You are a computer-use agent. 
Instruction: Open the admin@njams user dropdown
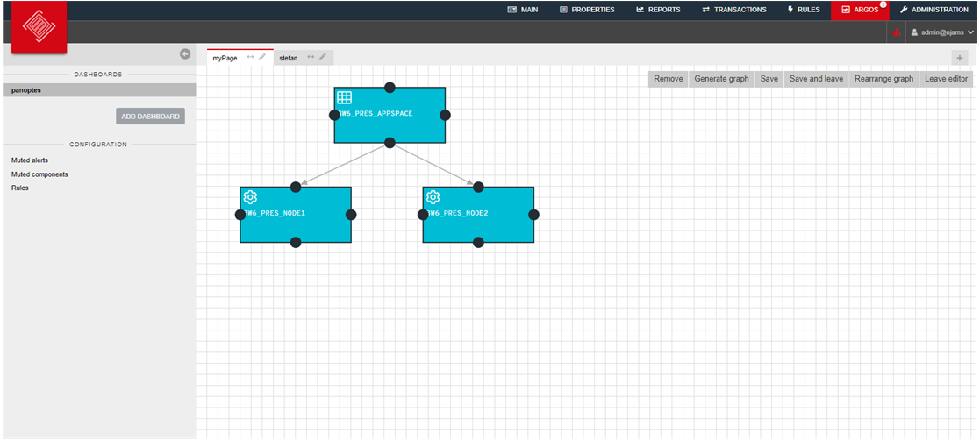point(942,32)
